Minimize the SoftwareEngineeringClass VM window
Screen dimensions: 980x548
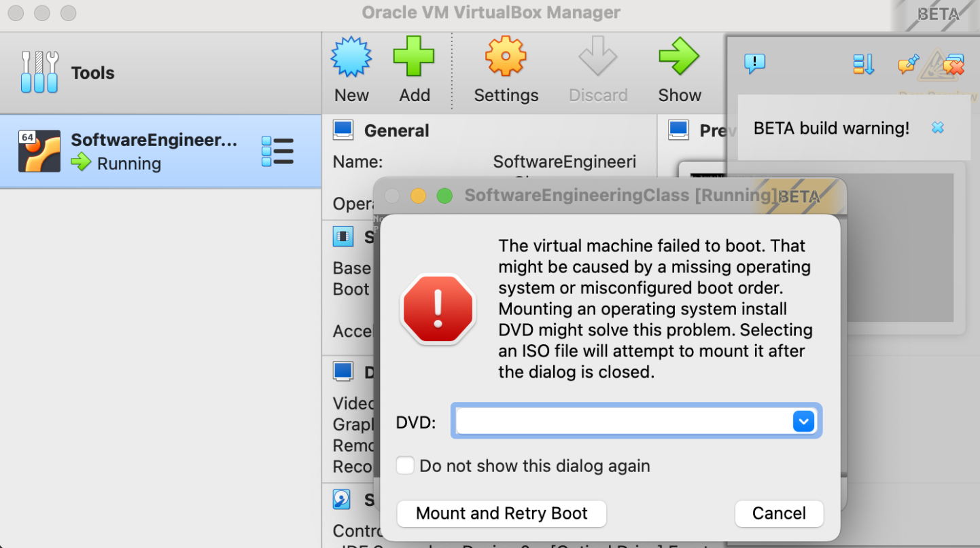point(418,196)
